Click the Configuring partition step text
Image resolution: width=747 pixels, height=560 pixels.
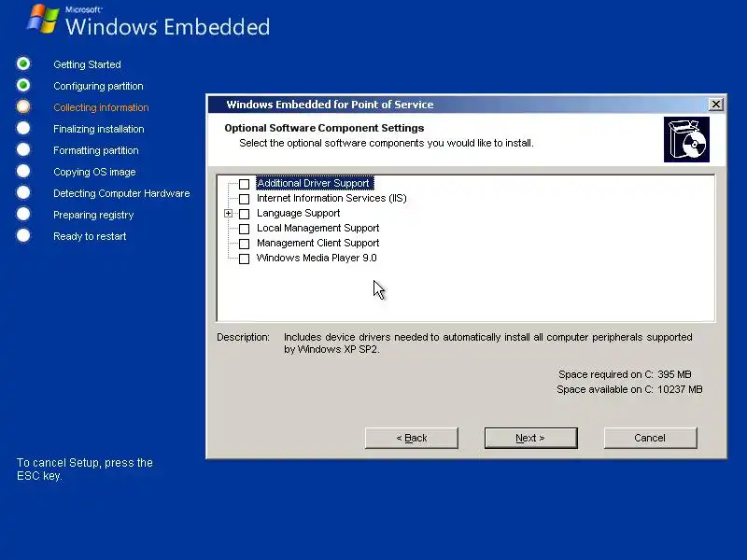pyautogui.click(x=98, y=86)
